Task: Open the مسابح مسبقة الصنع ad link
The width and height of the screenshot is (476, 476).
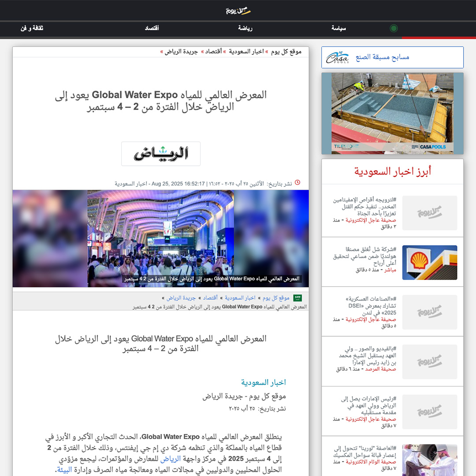Action: pyautogui.click(x=382, y=57)
